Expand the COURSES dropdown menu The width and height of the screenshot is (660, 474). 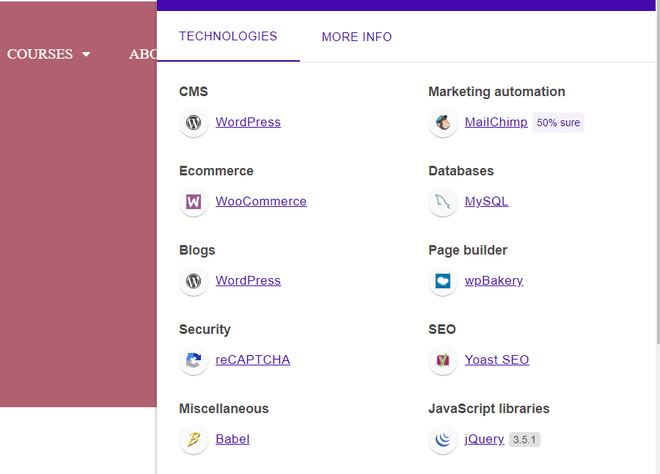(x=48, y=54)
